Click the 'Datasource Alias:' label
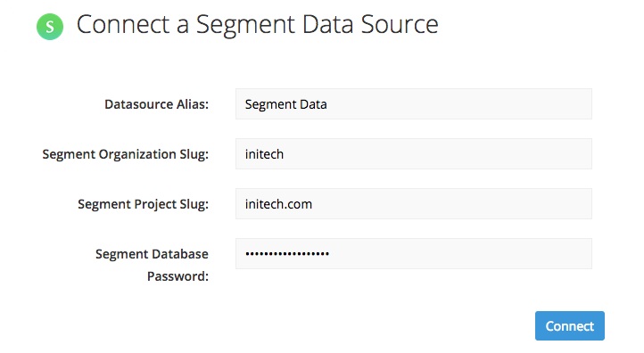This screenshot has height=353, width=644. click(x=156, y=104)
